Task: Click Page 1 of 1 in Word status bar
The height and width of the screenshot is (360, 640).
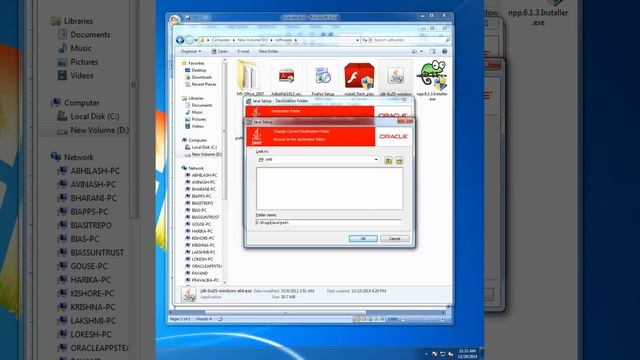Action: 180,319
